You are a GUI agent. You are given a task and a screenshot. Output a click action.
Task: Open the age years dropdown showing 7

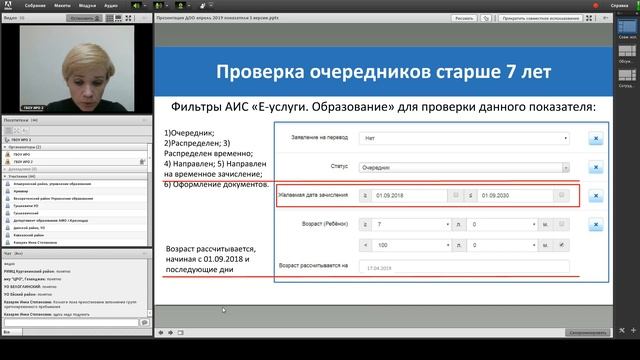point(411,224)
